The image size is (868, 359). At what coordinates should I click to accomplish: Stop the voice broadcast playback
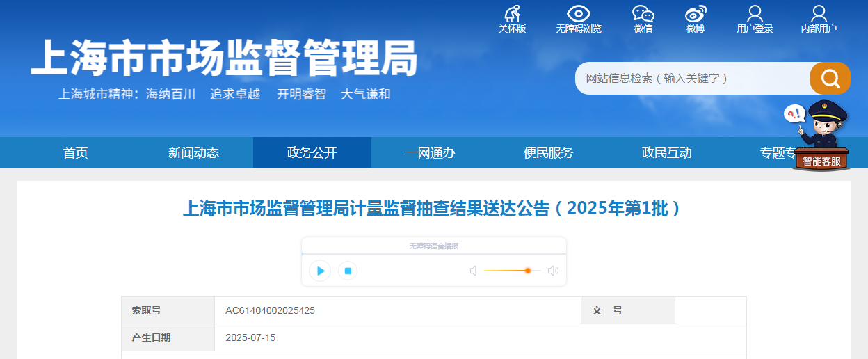coord(348,271)
